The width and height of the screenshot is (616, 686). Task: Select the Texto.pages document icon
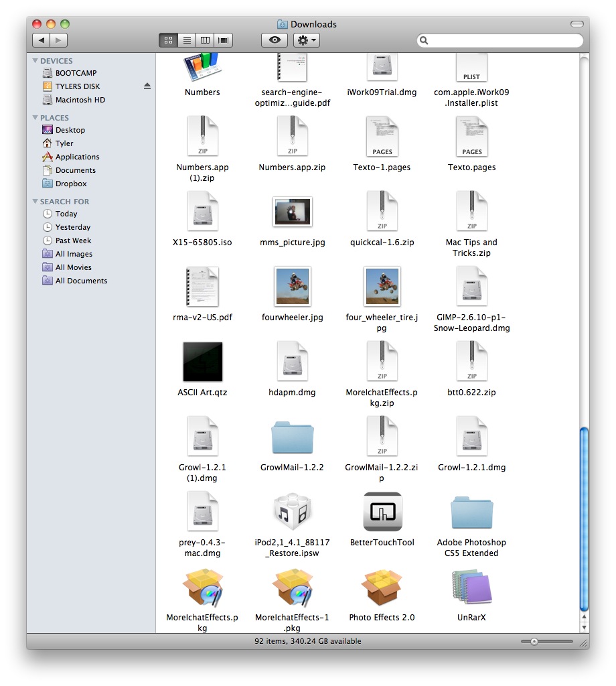click(472, 136)
